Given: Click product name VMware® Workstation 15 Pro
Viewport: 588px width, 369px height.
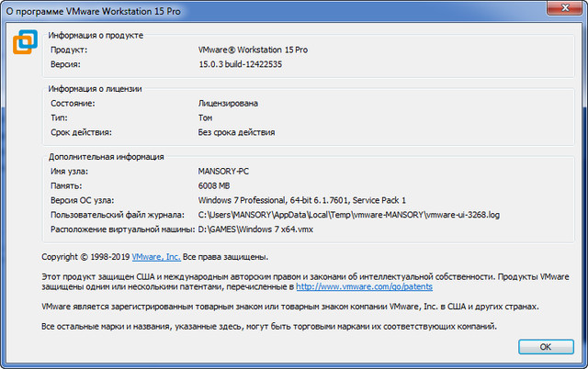Looking at the screenshot, I should [x=253, y=50].
